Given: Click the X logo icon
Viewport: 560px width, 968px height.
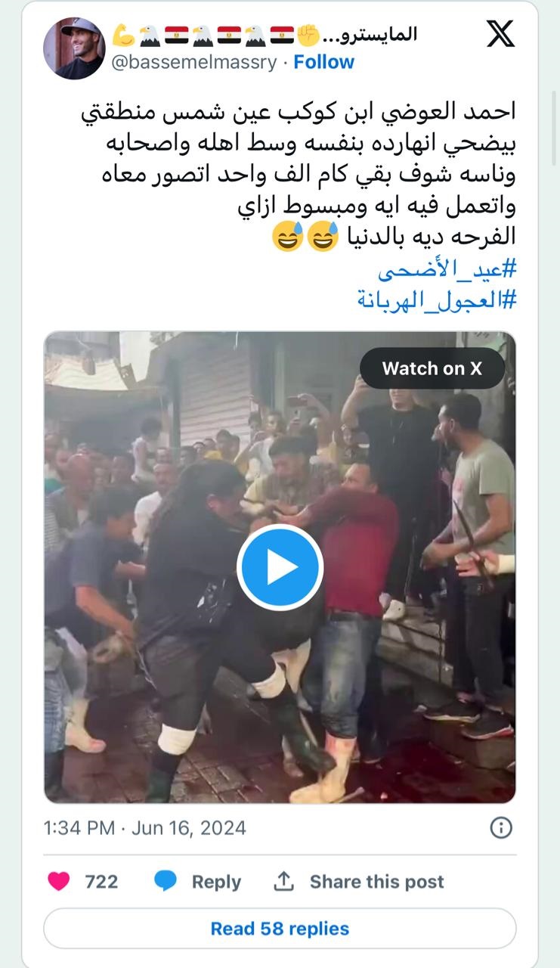Looking at the screenshot, I should coord(500,34).
